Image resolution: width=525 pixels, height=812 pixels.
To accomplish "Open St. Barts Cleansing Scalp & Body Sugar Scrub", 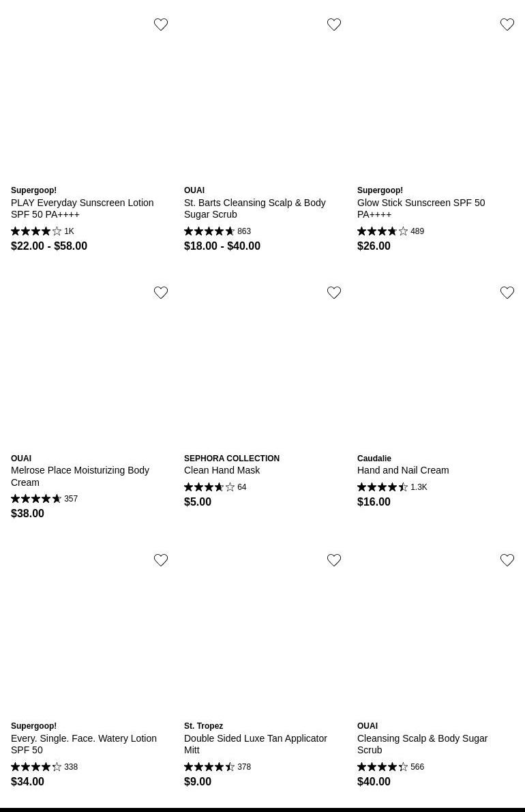I will (x=254, y=208).
